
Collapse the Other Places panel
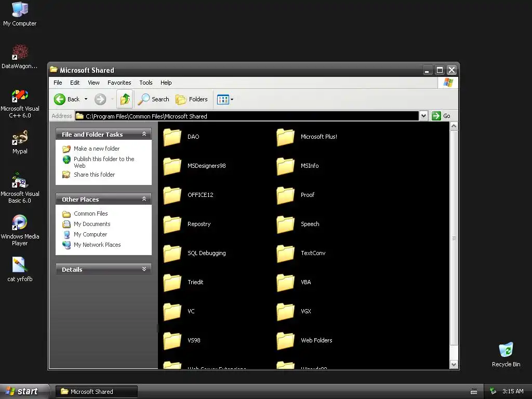[144, 199]
